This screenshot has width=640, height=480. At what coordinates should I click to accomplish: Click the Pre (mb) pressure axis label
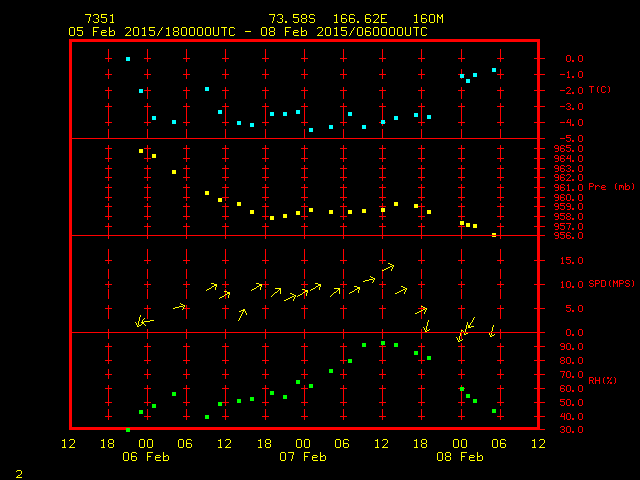(611, 187)
